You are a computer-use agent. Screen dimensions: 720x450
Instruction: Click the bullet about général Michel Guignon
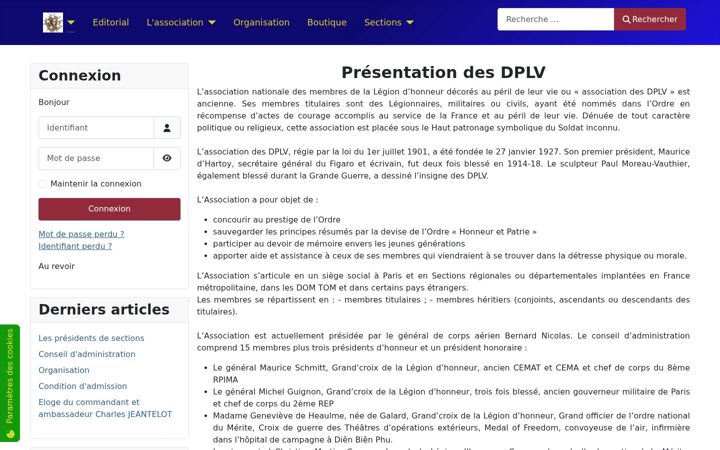[451, 397]
